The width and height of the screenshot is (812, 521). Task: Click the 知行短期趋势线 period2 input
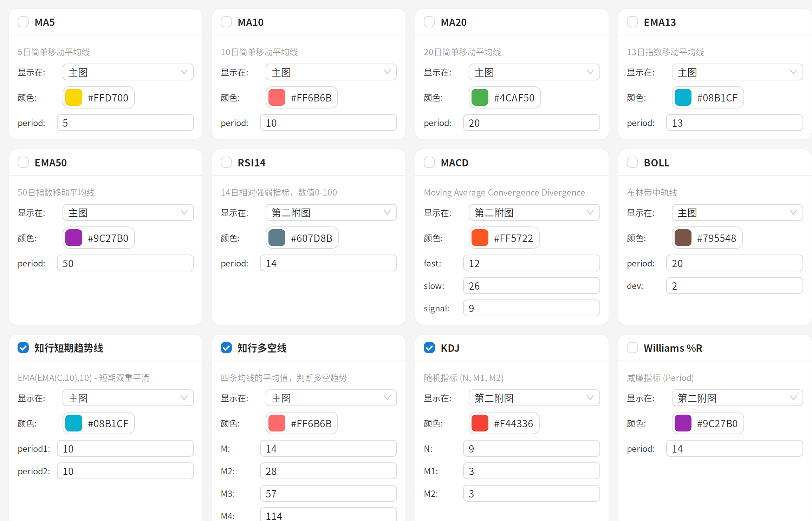coord(125,471)
